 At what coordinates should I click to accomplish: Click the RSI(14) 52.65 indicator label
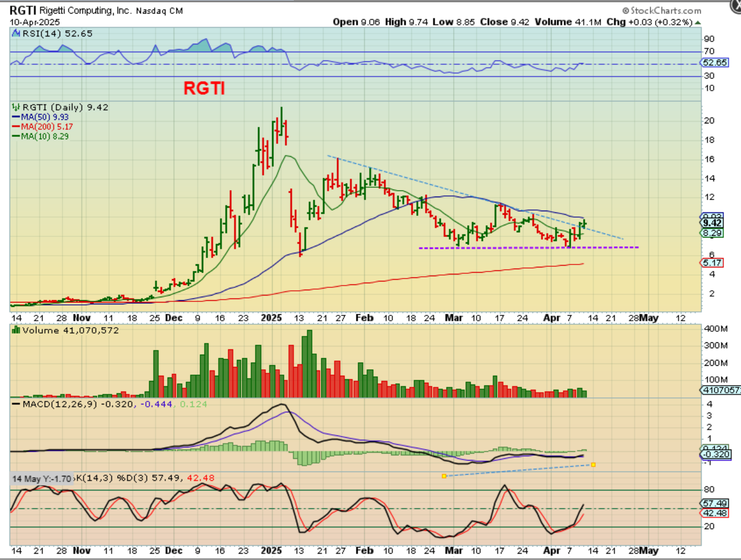coord(57,33)
